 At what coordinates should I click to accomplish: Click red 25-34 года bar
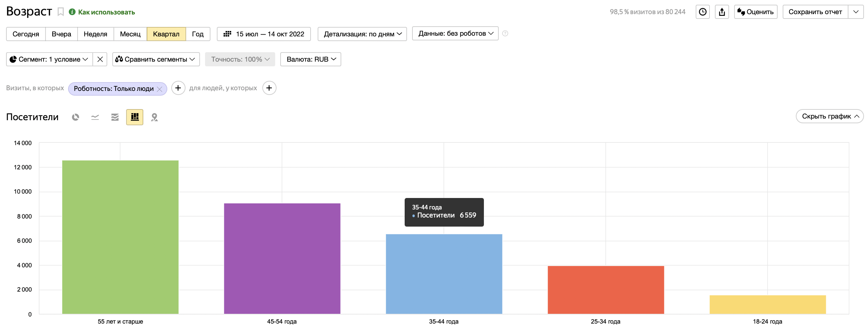606,290
